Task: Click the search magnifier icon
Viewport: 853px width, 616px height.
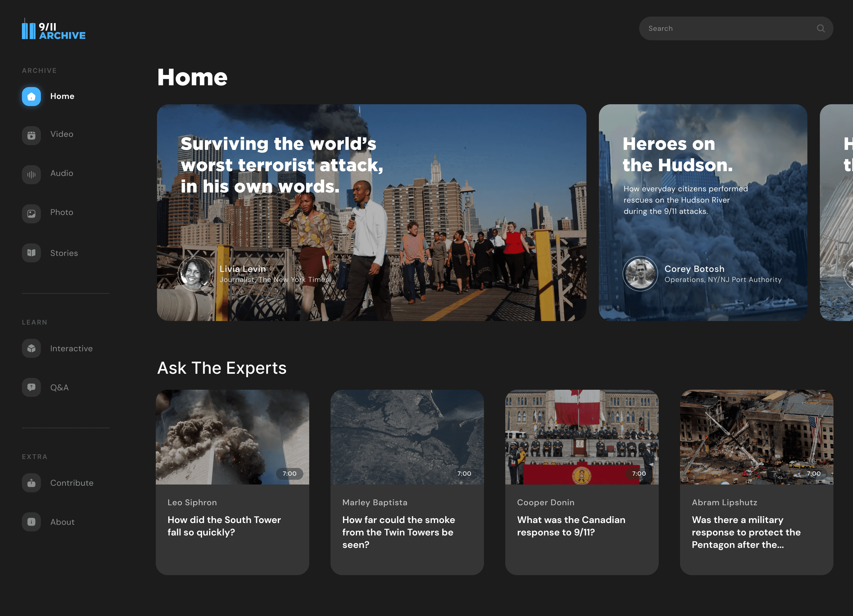Action: tap(820, 28)
